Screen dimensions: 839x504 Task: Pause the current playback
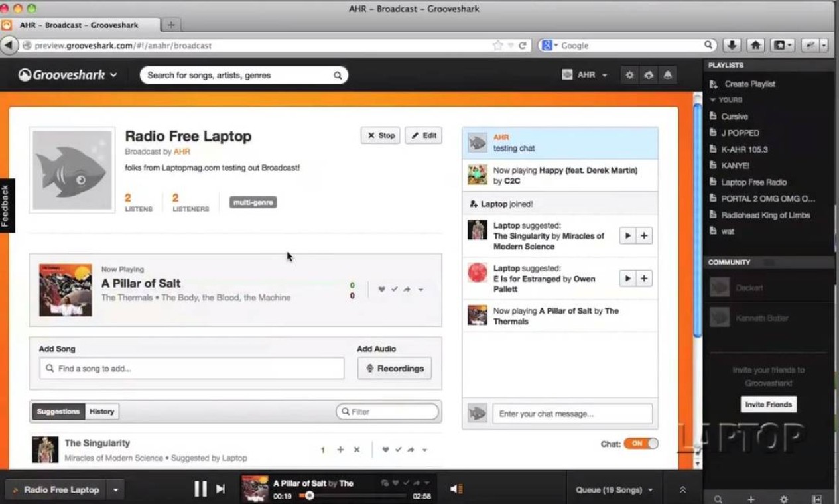click(x=200, y=489)
